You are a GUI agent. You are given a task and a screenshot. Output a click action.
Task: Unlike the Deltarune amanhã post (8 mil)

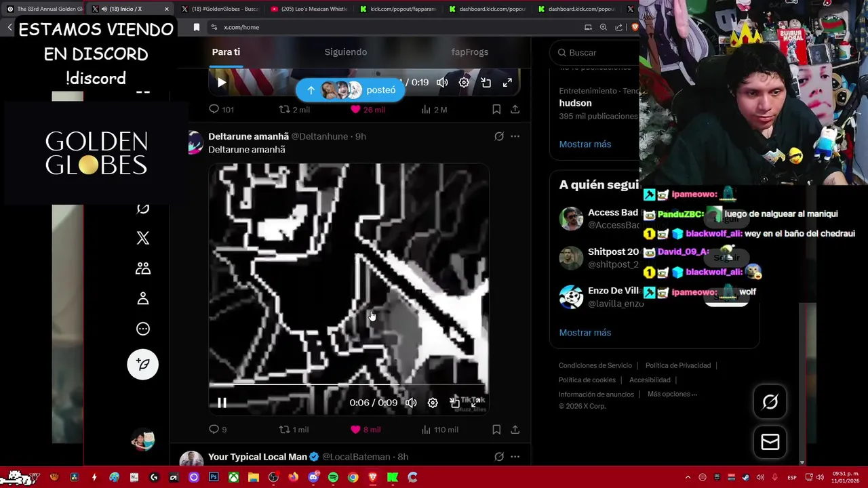tap(366, 429)
